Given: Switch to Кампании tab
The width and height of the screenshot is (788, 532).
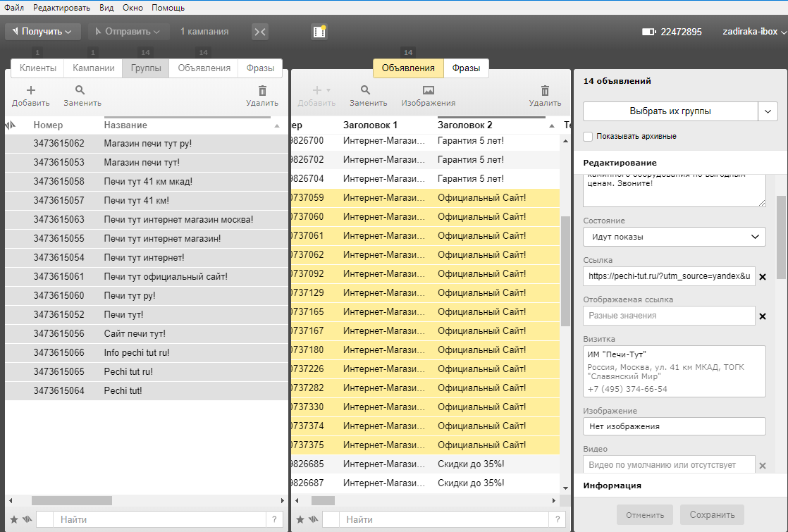Looking at the screenshot, I should point(94,68).
